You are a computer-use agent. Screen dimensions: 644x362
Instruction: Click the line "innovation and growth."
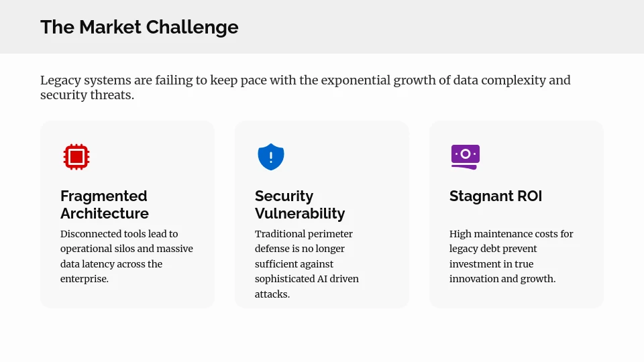(x=502, y=279)
